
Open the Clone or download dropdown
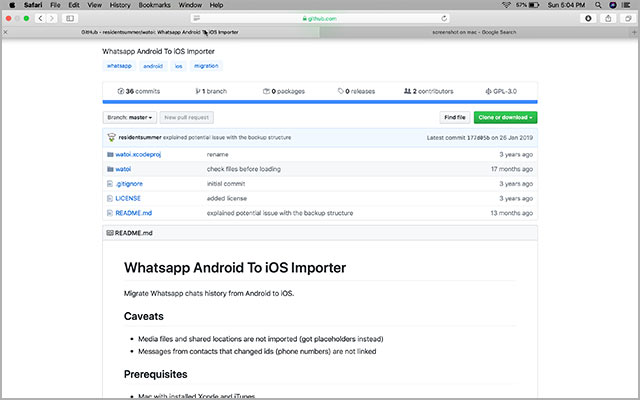505,117
